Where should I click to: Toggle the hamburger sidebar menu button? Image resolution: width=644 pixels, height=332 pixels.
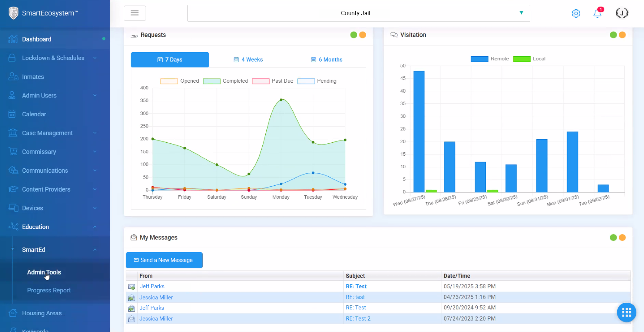pyautogui.click(x=135, y=13)
